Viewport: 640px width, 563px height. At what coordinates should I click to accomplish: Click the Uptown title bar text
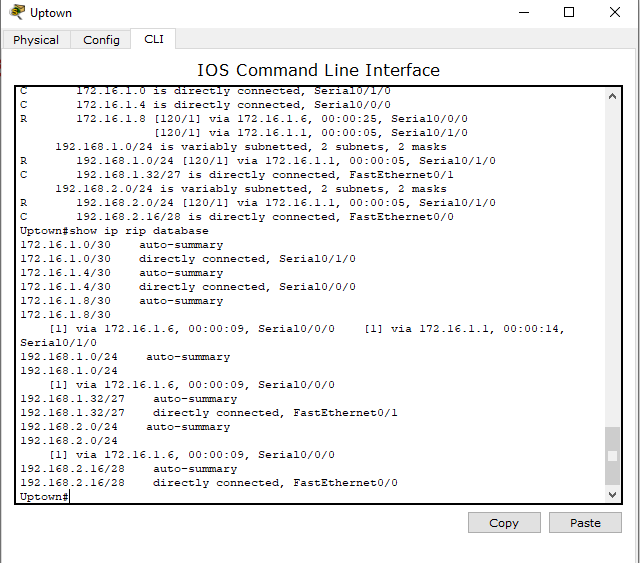51,13
